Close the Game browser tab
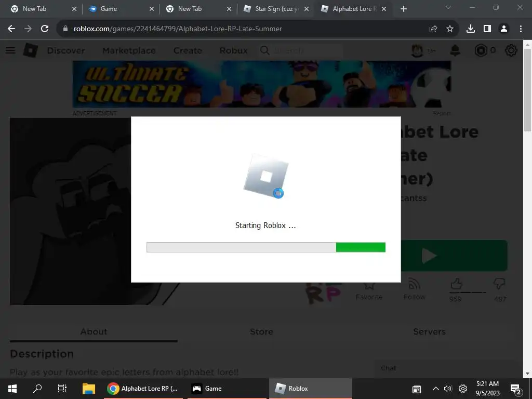Image resolution: width=532 pixels, height=399 pixels. coord(151,9)
